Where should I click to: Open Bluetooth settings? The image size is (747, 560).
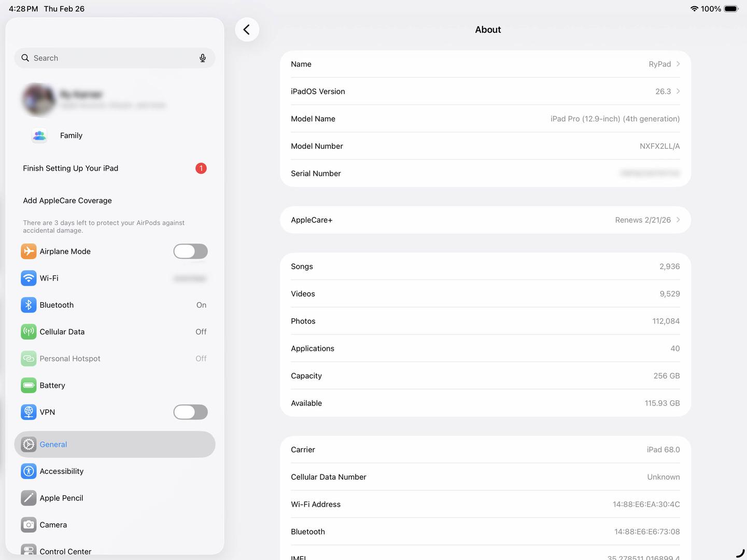coord(115,305)
